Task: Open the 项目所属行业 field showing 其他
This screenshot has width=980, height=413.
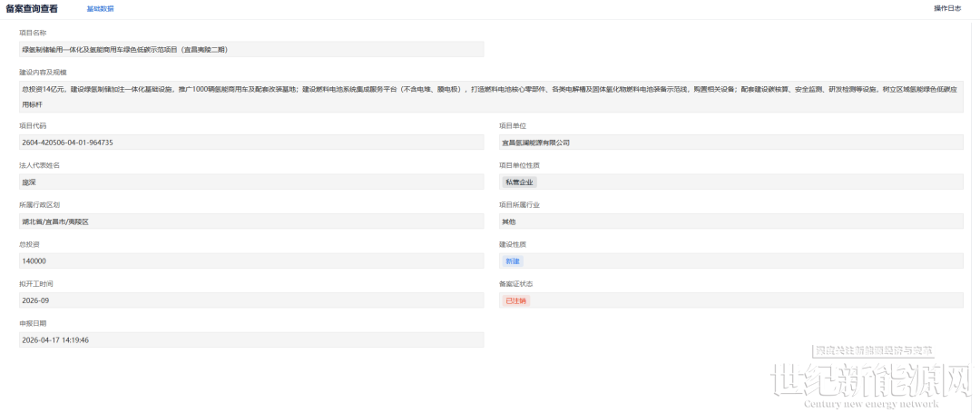Action: 730,221
